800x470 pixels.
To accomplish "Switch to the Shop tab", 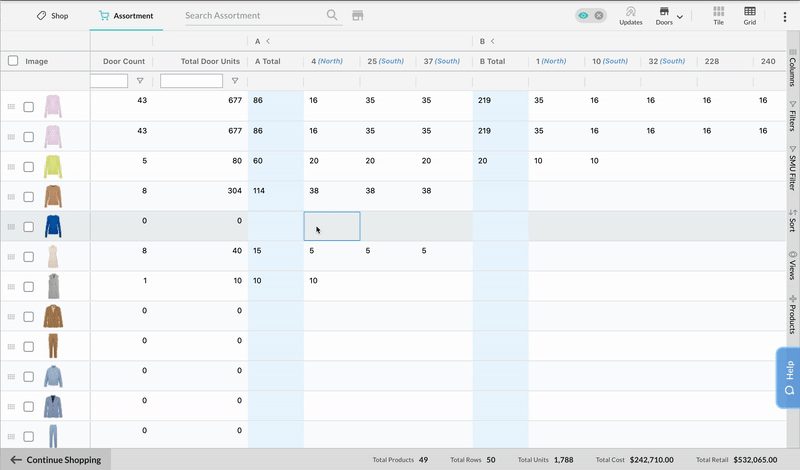I will [52, 16].
